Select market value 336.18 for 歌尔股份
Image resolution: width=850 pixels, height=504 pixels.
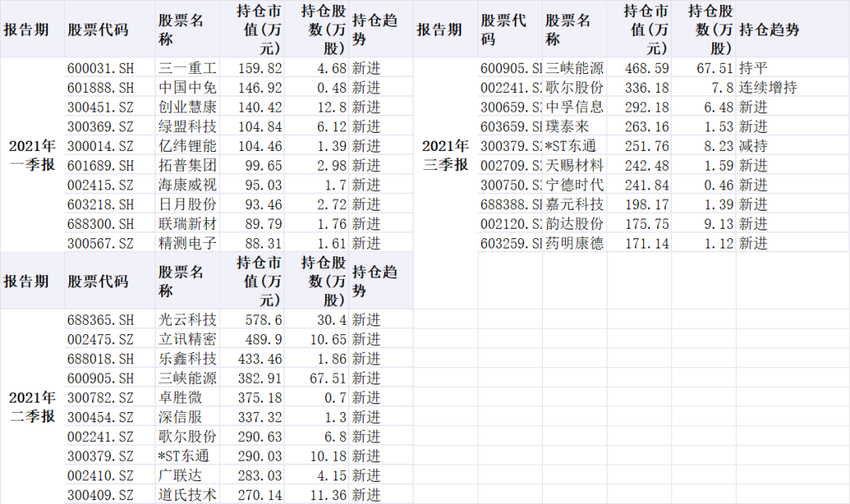[x=647, y=88]
